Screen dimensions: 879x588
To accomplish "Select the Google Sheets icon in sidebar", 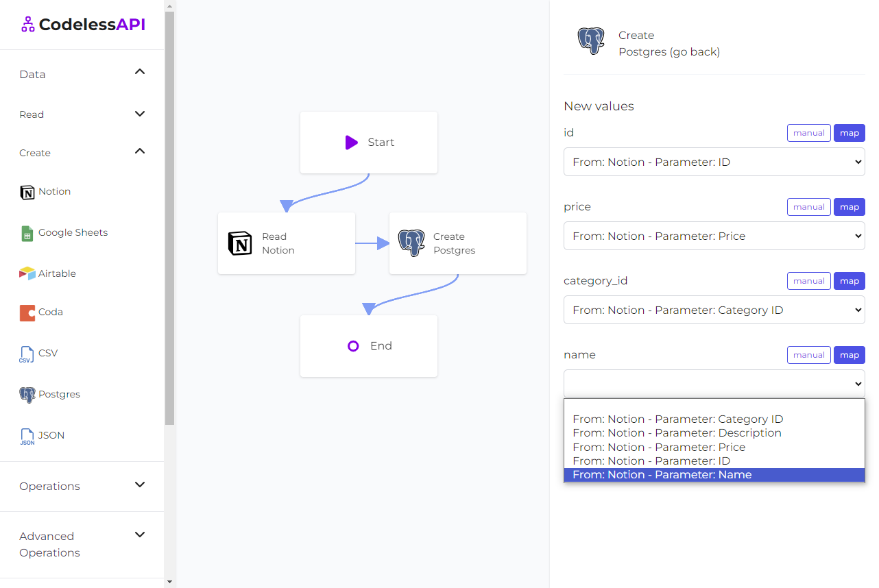I will click(27, 233).
